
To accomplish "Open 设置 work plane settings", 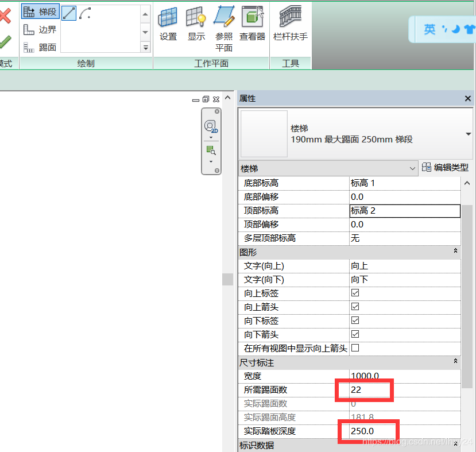I will click(168, 24).
